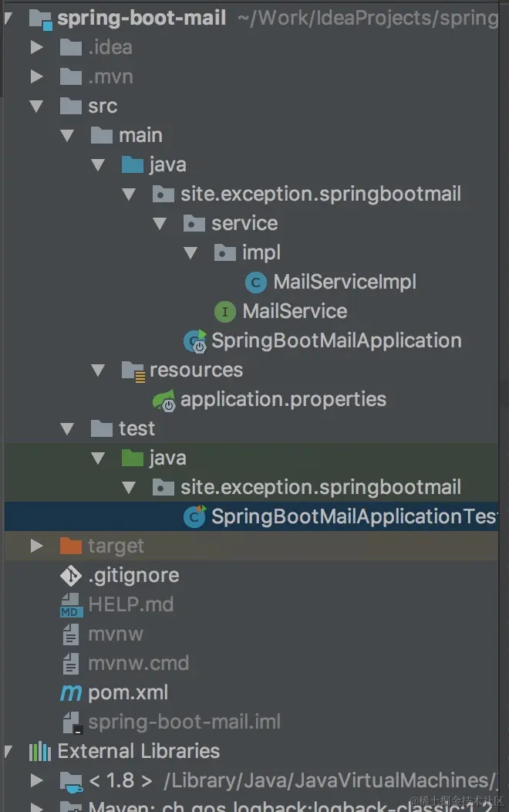Click the application.properties Spring leaf icon
This screenshot has width=509, height=812.
tap(164, 401)
